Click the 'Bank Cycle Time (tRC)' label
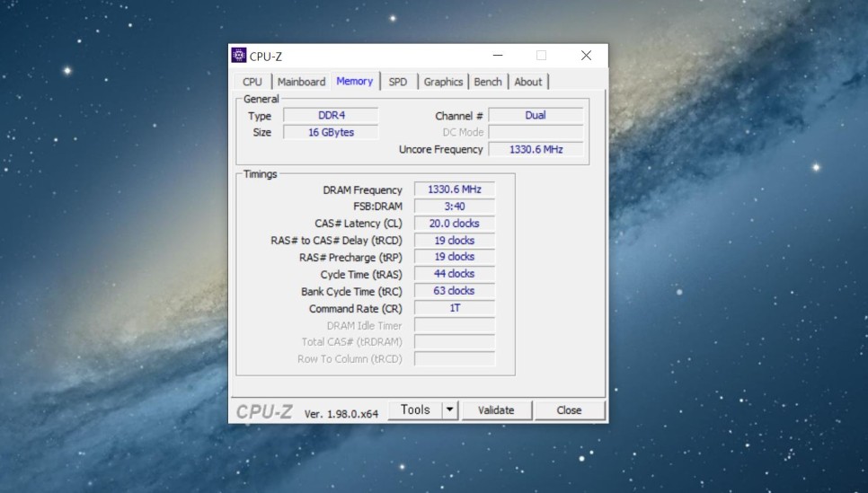Viewport: 868px width, 493px height. pos(351,292)
